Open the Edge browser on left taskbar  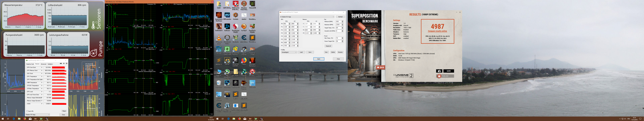(x=14, y=119)
